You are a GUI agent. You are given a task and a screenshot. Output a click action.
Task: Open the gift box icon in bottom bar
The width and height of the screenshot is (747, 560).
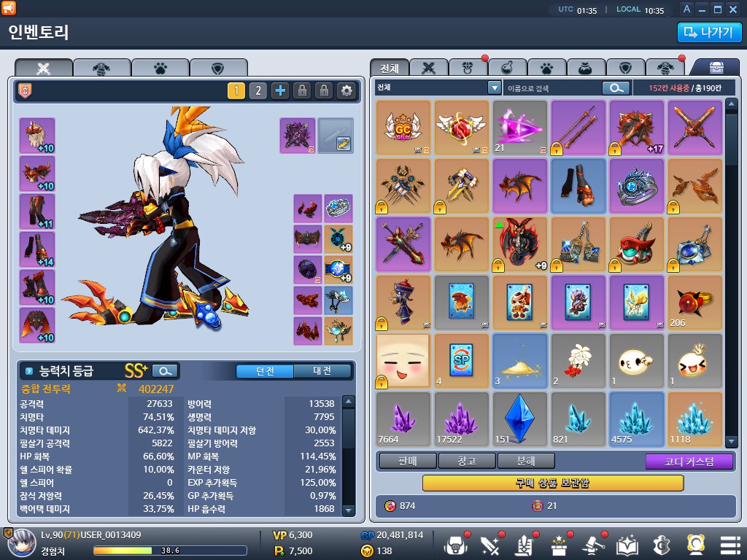coord(560,545)
